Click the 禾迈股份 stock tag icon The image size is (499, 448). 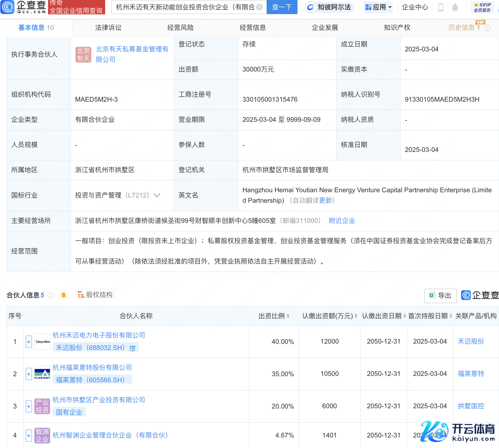click(132, 348)
